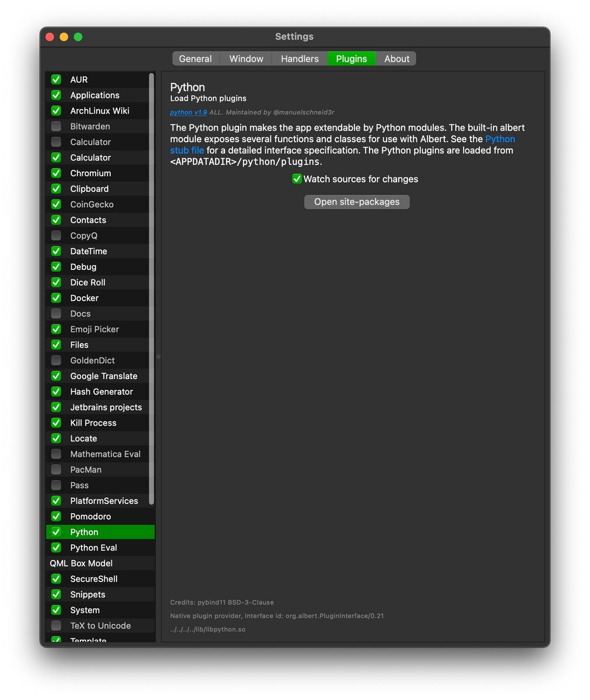Go to the About tab
Screen dimensions: 590x700
(x=396, y=59)
